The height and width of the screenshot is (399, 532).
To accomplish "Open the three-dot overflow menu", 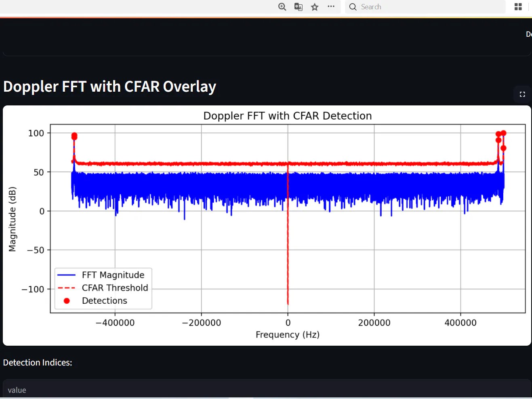I will pos(331,7).
